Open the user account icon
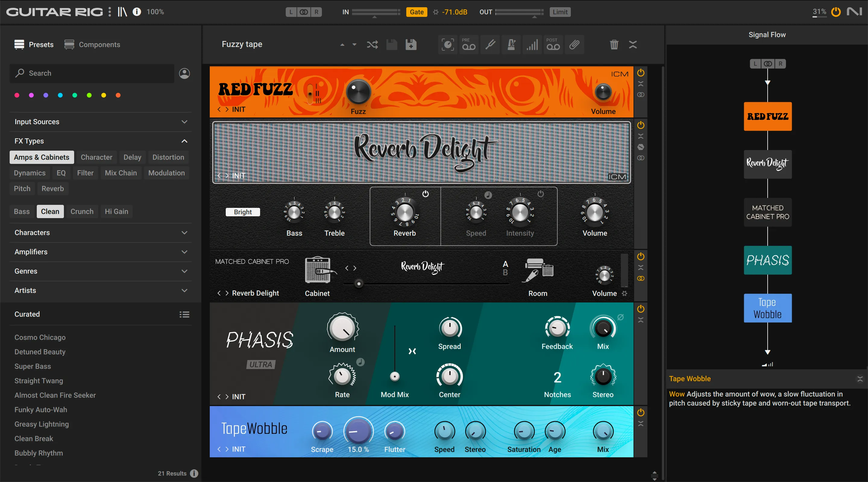Viewport: 868px width, 482px height. point(184,74)
